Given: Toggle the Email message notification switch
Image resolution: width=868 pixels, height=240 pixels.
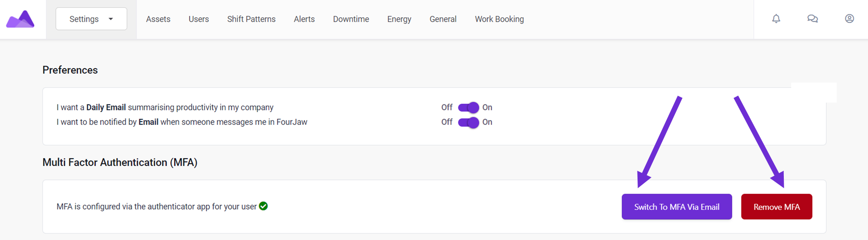Looking at the screenshot, I should (x=468, y=122).
